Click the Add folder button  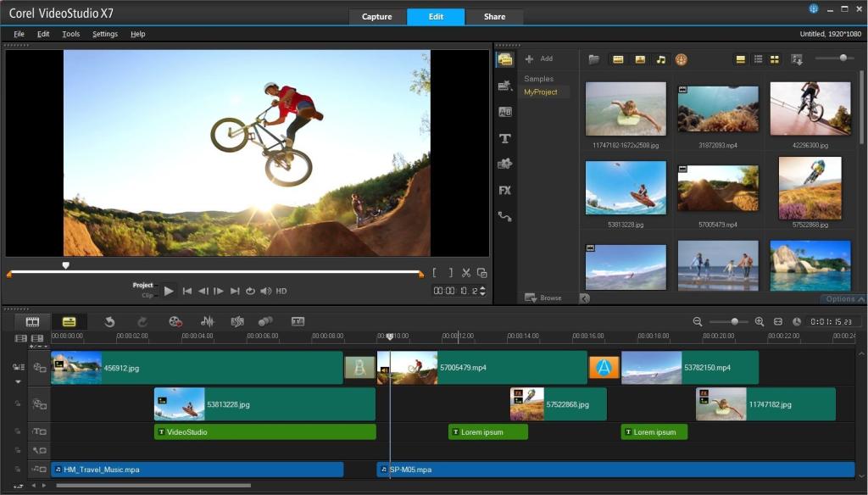[x=538, y=58]
